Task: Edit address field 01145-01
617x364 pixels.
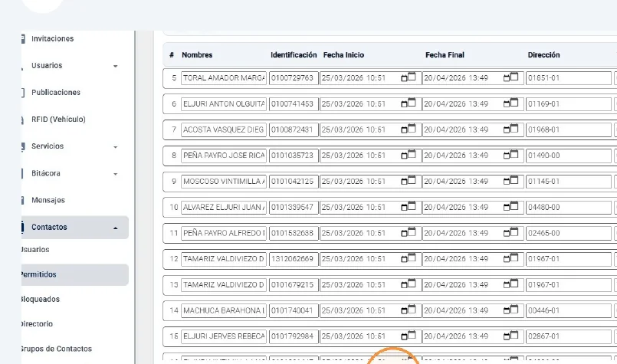Action: click(x=569, y=182)
